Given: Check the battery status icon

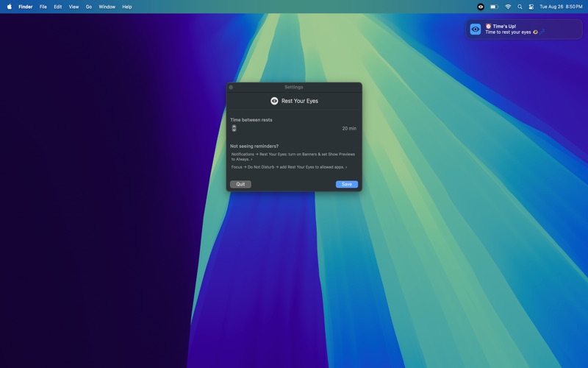Looking at the screenshot, I should 494,7.
